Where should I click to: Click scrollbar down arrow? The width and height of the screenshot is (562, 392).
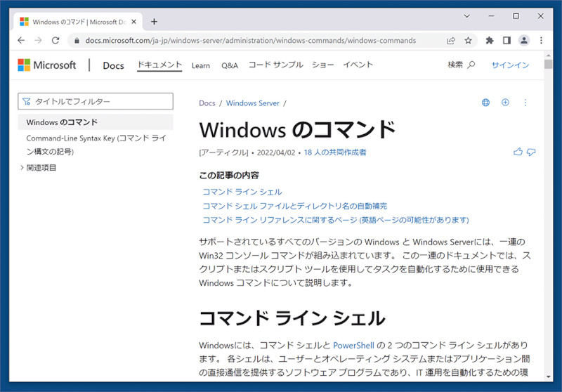coord(548,377)
